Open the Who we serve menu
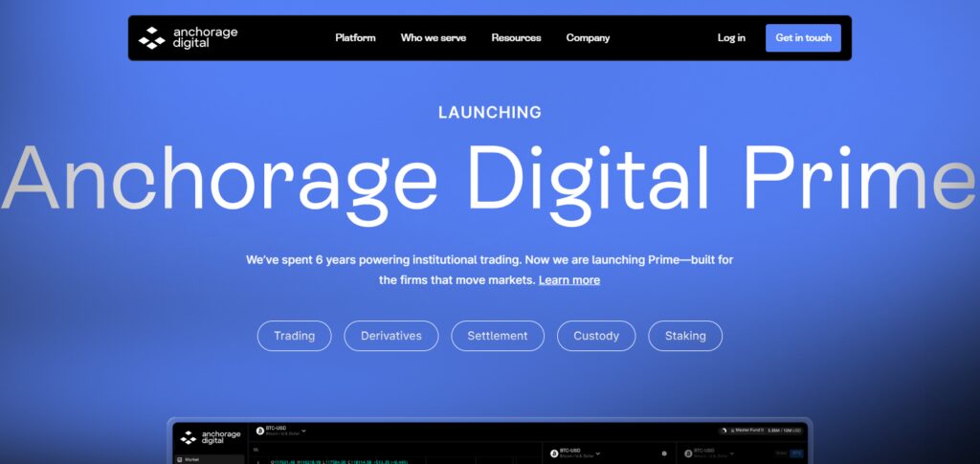 pos(434,37)
